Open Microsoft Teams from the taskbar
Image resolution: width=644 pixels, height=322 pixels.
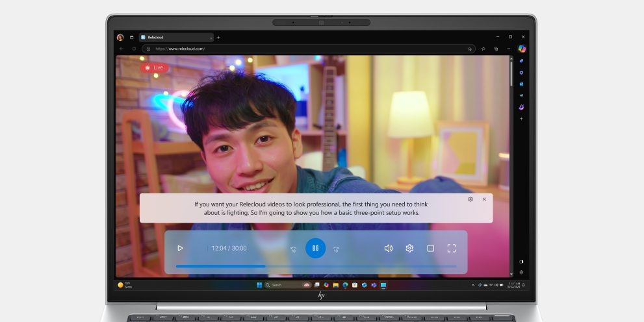374,285
